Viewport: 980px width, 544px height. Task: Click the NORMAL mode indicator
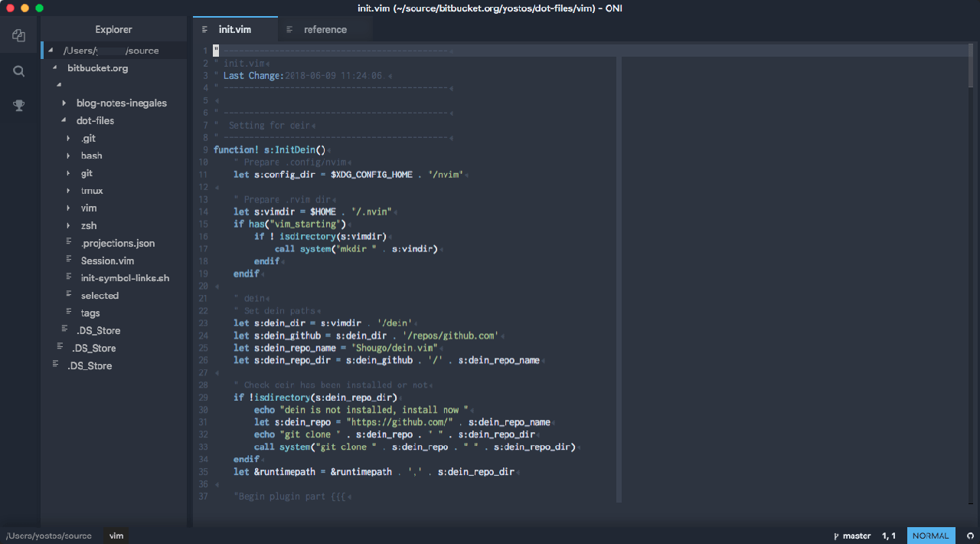pos(930,536)
